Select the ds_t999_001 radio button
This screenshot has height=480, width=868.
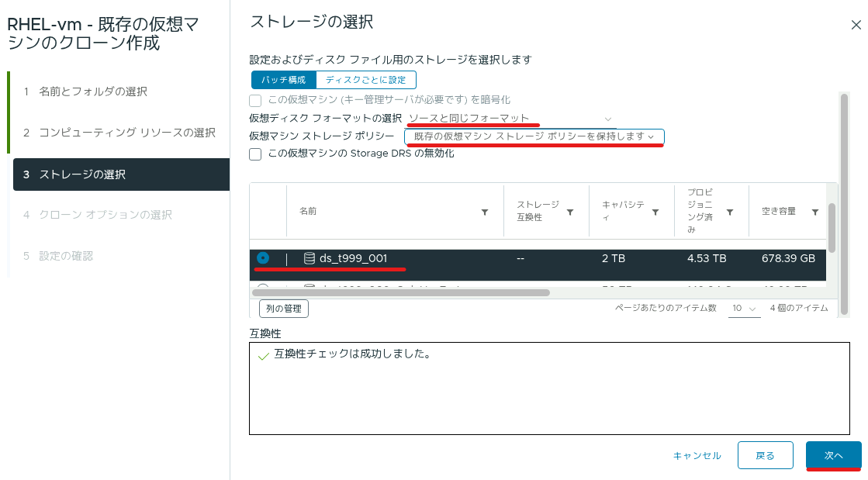coord(263,258)
